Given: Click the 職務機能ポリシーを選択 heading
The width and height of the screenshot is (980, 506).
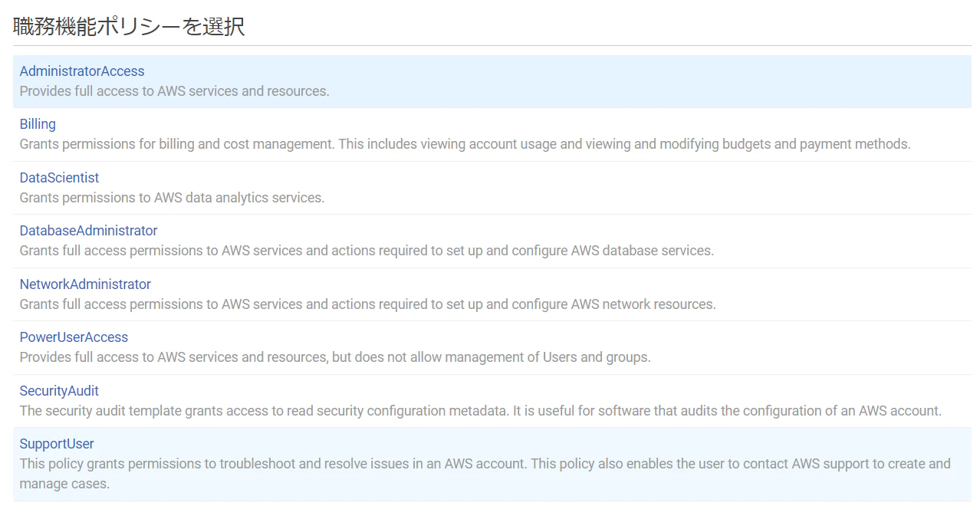Looking at the screenshot, I should (129, 26).
